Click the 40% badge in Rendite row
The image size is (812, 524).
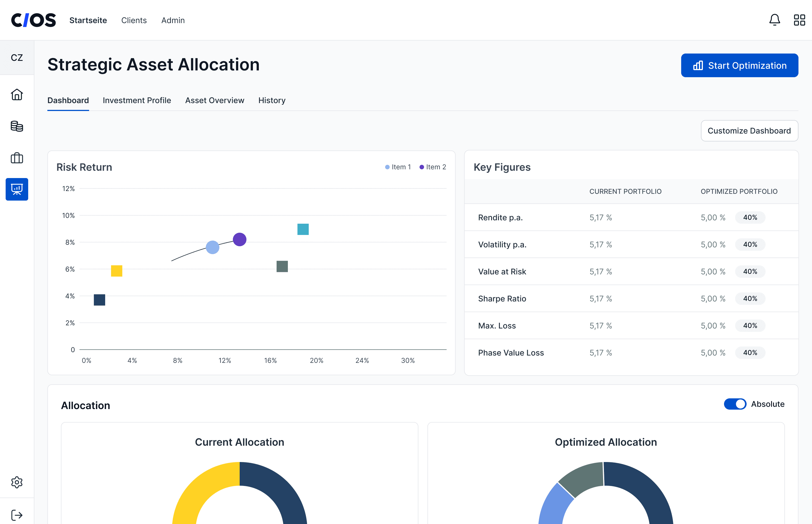[x=750, y=217]
